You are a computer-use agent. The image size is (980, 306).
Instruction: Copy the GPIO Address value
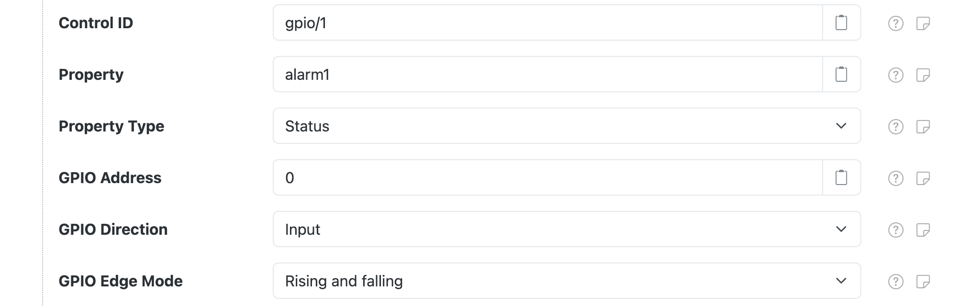[841, 177]
